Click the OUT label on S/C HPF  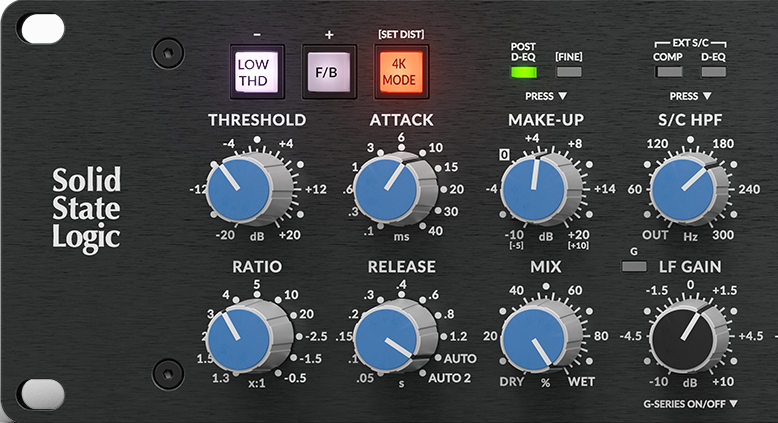(655, 235)
